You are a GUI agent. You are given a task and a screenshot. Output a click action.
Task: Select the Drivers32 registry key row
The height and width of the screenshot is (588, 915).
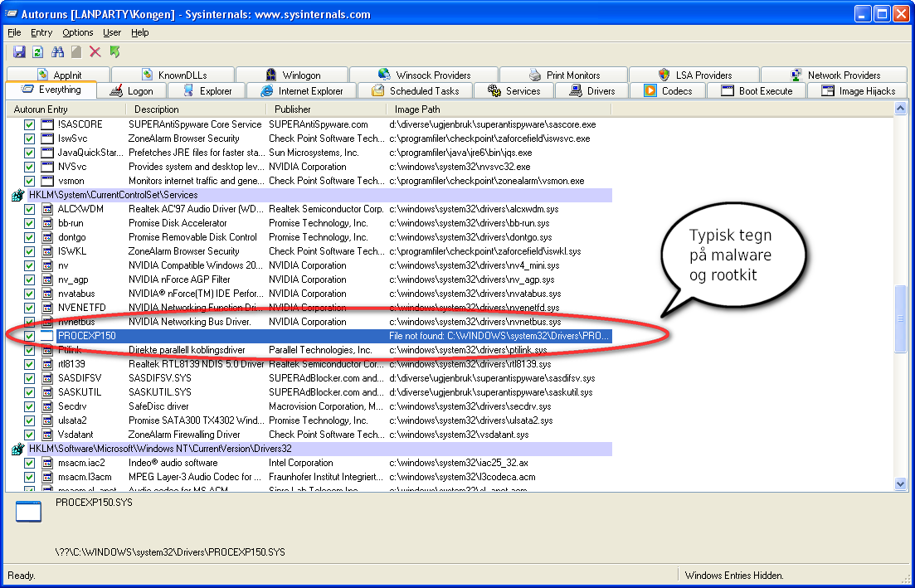(x=319, y=449)
